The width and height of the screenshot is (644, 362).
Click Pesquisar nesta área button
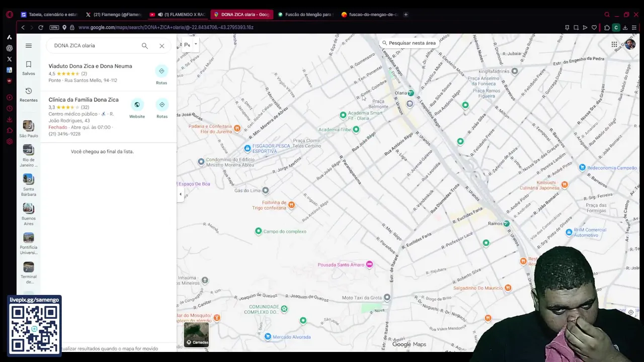(409, 43)
